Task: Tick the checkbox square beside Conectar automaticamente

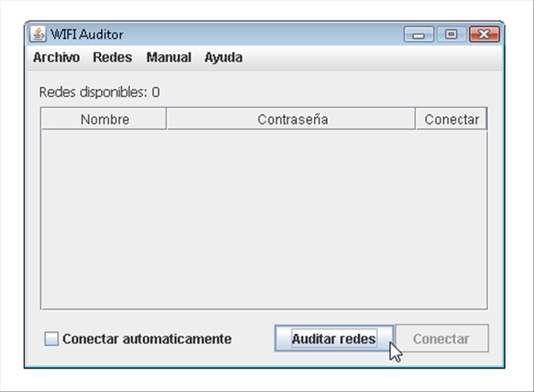Action: pyautogui.click(x=52, y=339)
